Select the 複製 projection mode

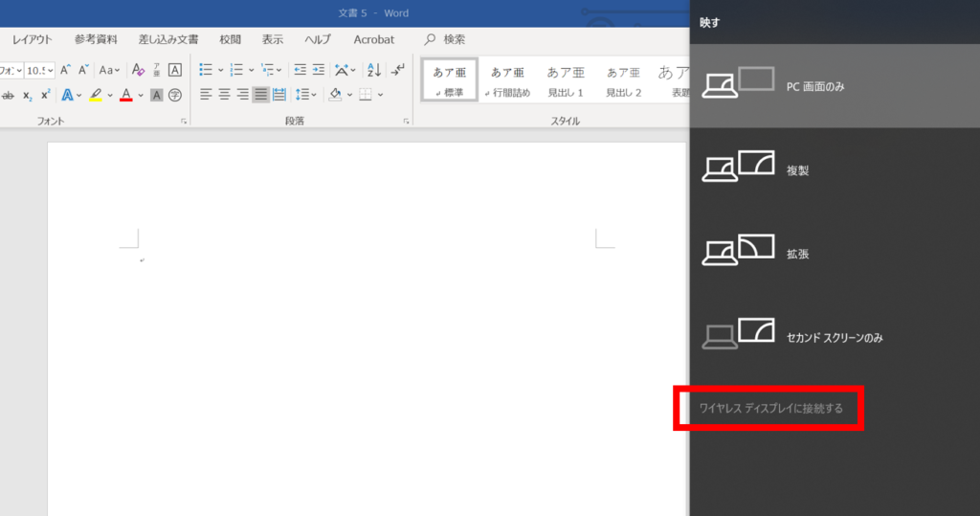click(798, 170)
